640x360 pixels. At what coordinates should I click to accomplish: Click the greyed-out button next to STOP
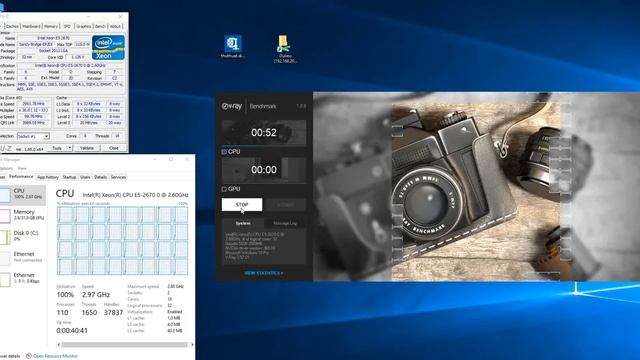[x=285, y=204]
